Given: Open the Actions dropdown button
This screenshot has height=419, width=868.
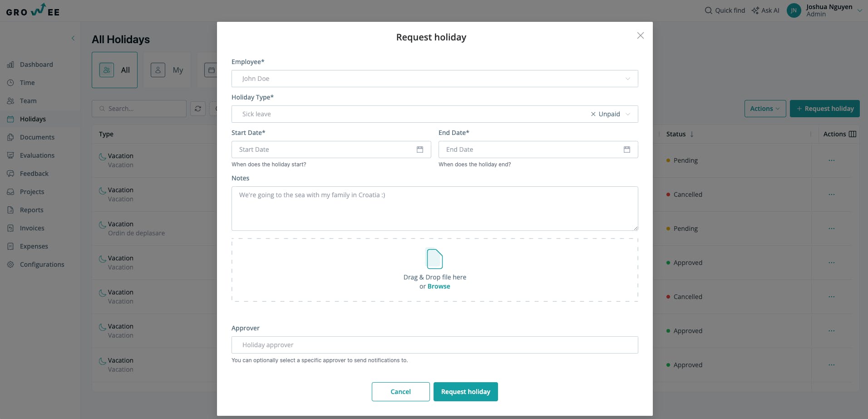Looking at the screenshot, I should point(765,109).
